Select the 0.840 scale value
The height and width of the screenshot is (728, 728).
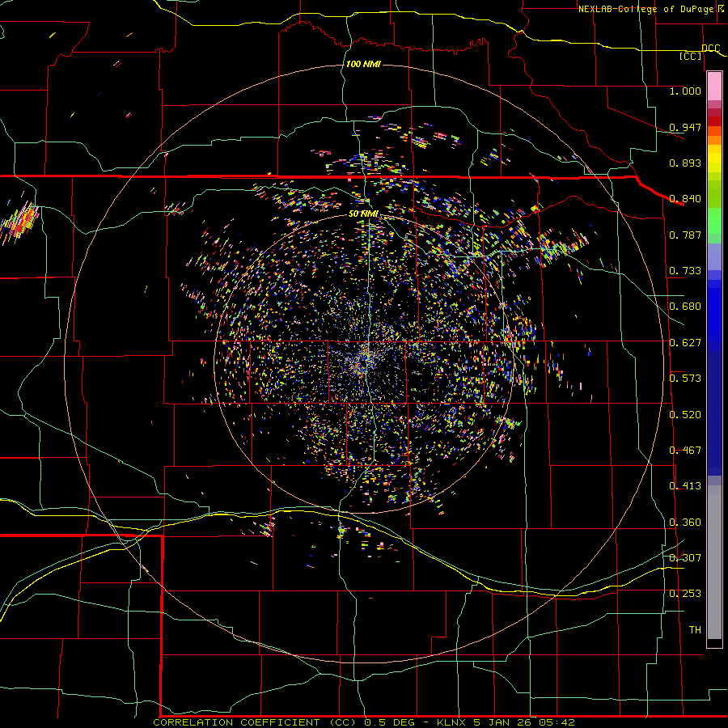click(x=685, y=199)
